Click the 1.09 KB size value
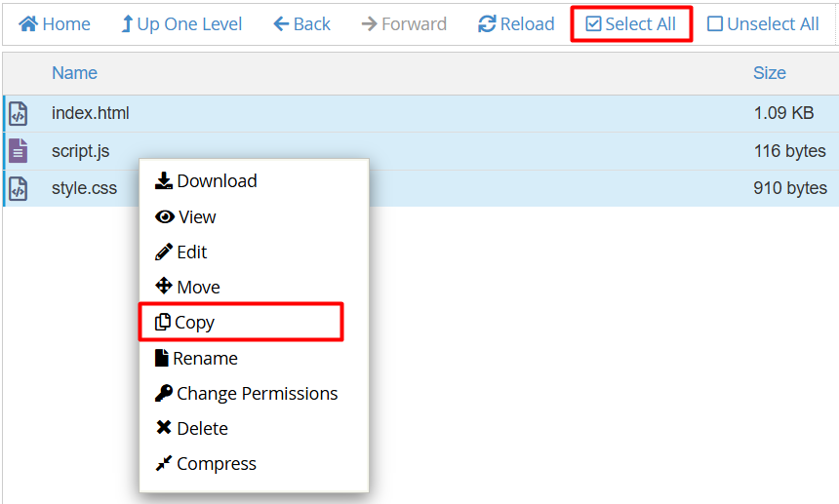Screen dimensions: 839x504 [x=784, y=113]
